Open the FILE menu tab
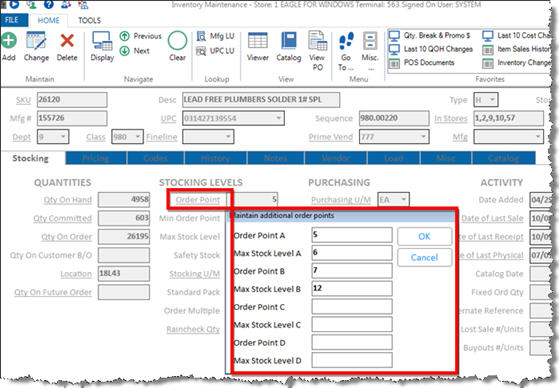The height and width of the screenshot is (388, 559). 12,20
